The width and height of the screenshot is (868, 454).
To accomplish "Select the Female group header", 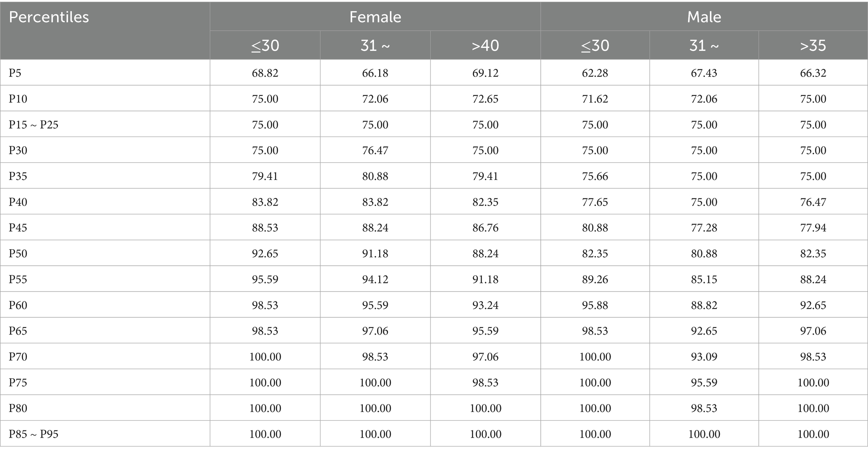I will coord(375,17).
